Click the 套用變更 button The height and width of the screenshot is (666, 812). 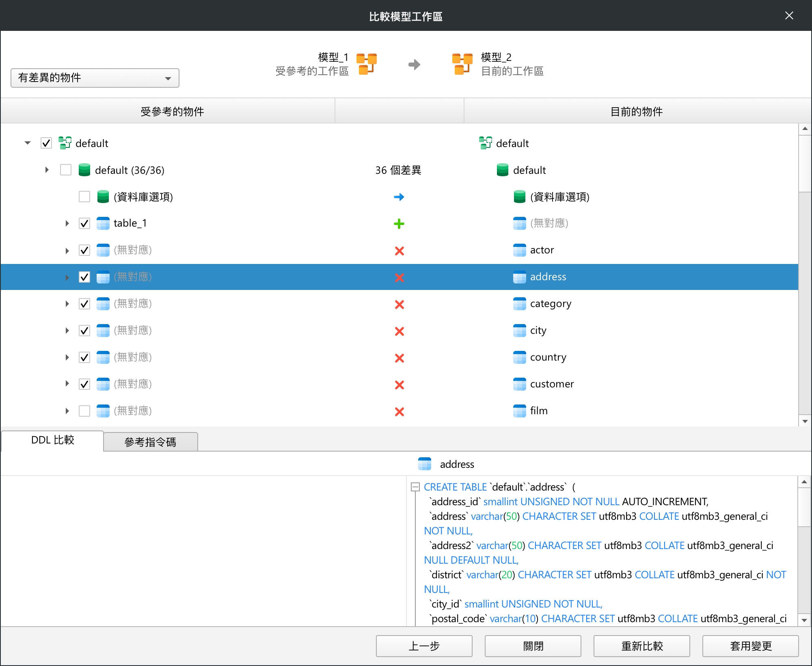click(751, 646)
